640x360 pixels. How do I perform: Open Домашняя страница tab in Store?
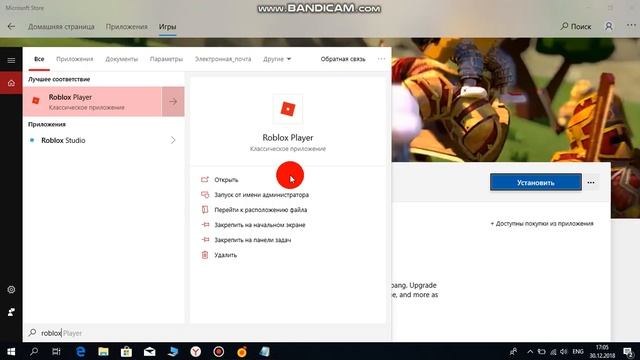[61, 27]
